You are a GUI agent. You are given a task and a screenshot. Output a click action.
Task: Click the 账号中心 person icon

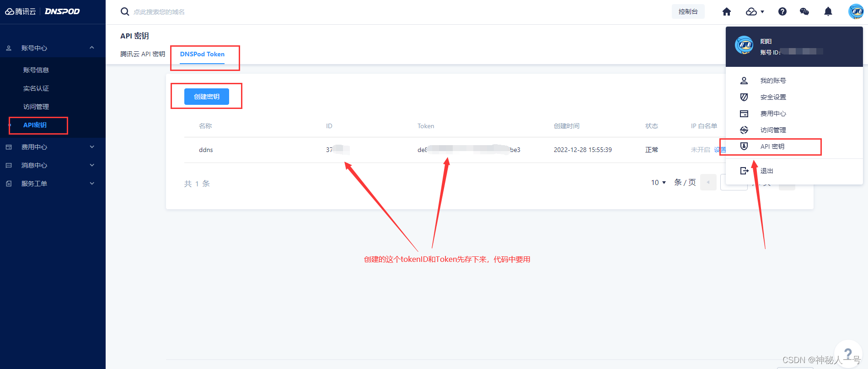[x=9, y=48]
